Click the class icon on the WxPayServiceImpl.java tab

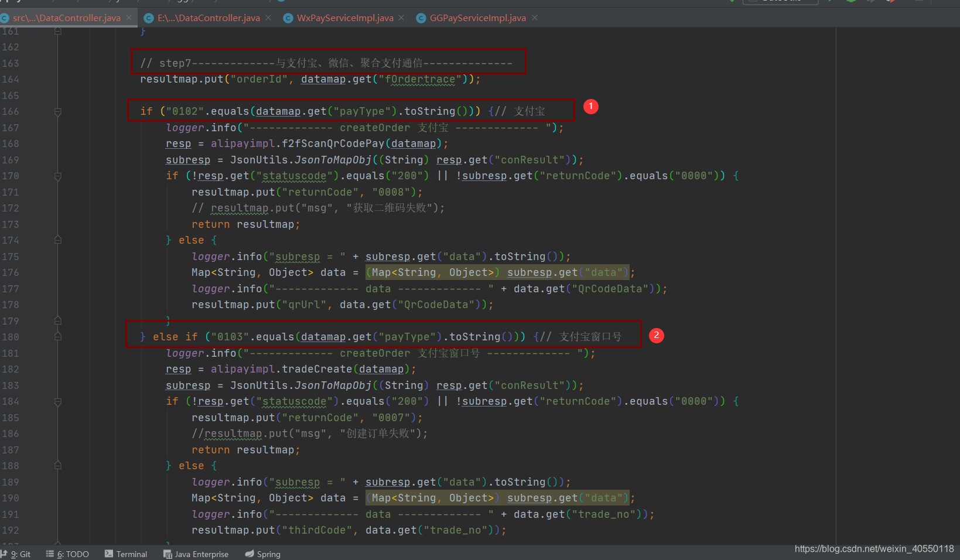pyautogui.click(x=288, y=18)
